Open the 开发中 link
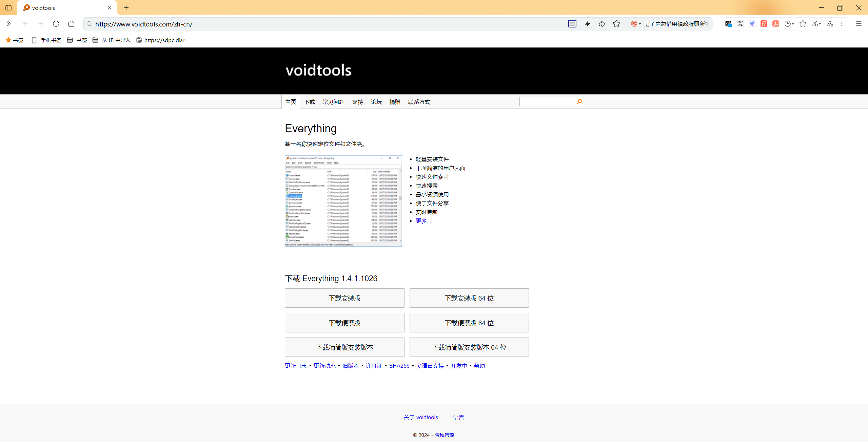The height and width of the screenshot is (442, 868). [x=459, y=366]
